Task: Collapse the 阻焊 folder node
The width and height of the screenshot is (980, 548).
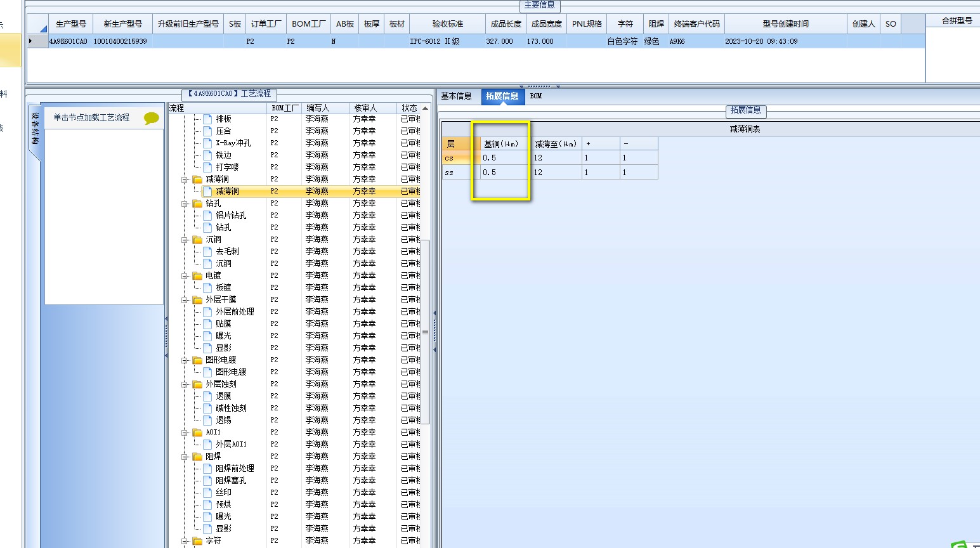Action: point(185,457)
